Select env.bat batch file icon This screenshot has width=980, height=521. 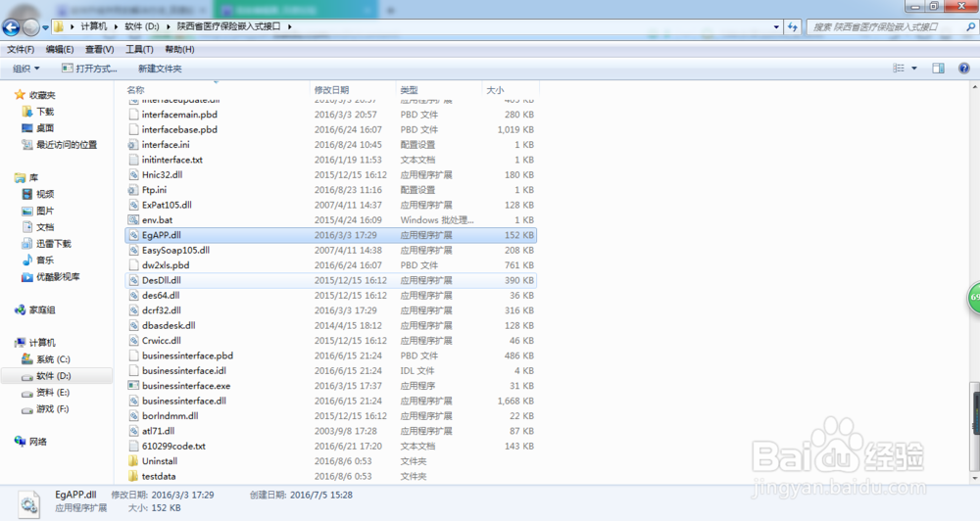pos(133,220)
